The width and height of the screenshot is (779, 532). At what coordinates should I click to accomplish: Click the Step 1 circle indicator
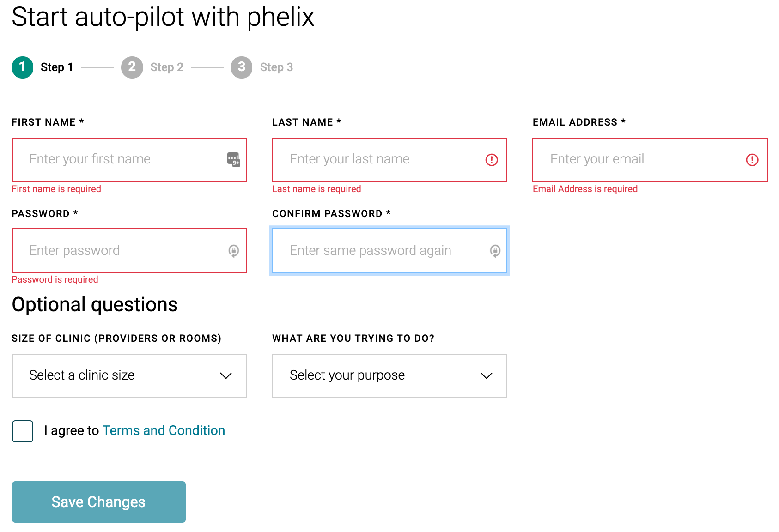pos(23,67)
